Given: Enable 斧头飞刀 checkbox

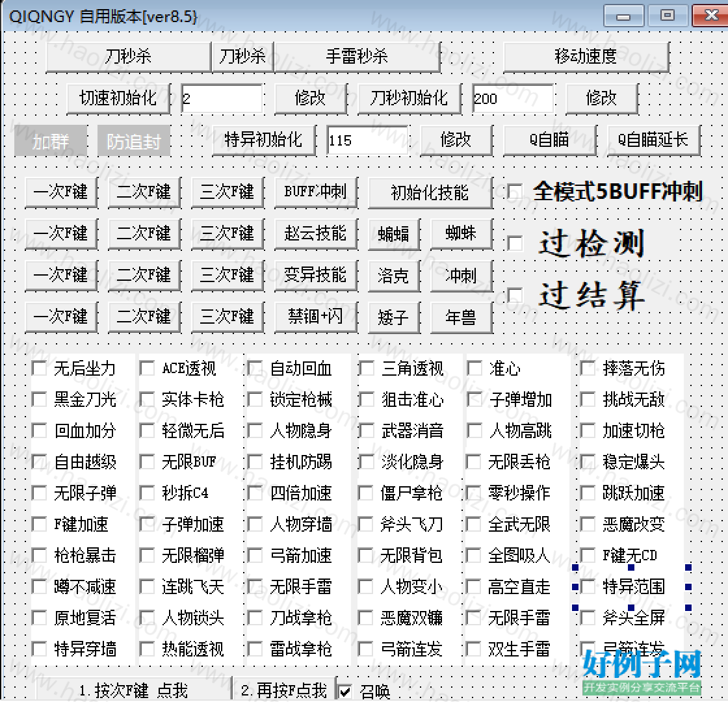Looking at the screenshot, I should tap(366, 525).
